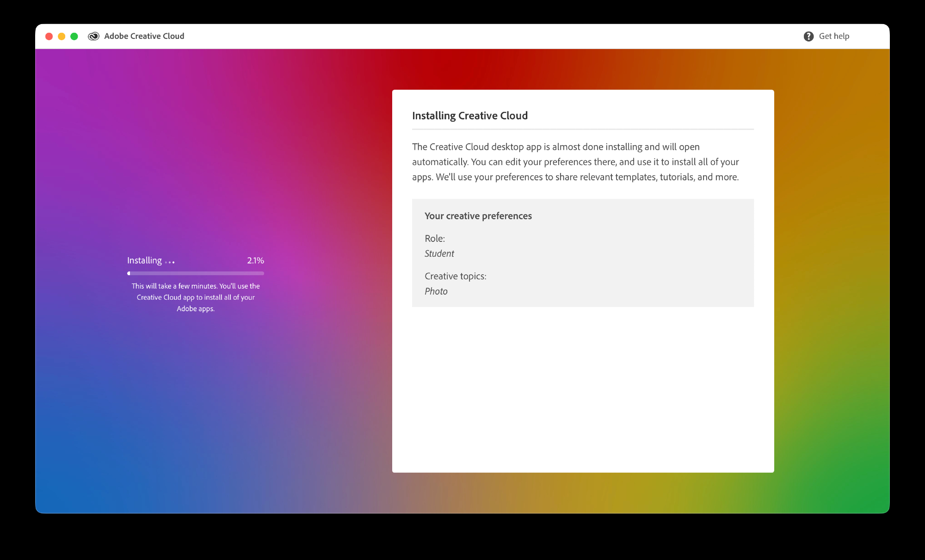Click the Creative Cloud logo icon
The width and height of the screenshot is (925, 560).
93,36
